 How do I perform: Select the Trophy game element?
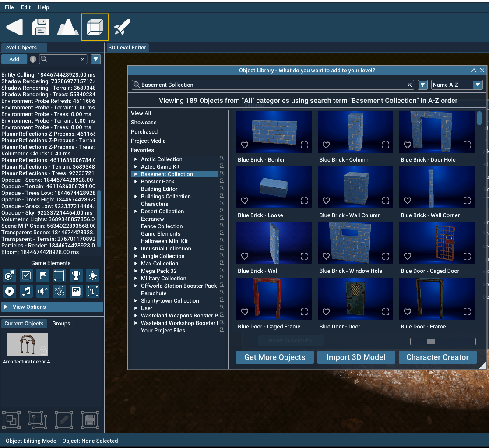76,275
